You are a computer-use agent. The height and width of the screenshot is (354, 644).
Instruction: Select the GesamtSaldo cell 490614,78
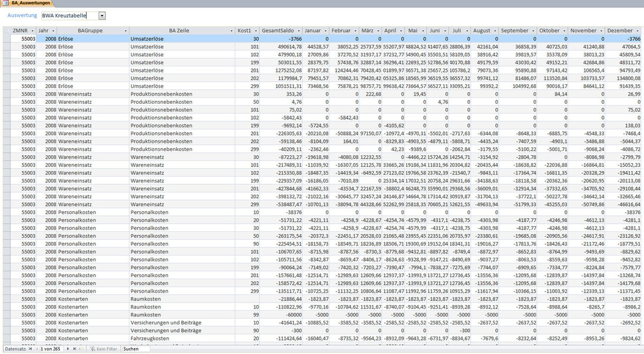pyautogui.click(x=281, y=47)
